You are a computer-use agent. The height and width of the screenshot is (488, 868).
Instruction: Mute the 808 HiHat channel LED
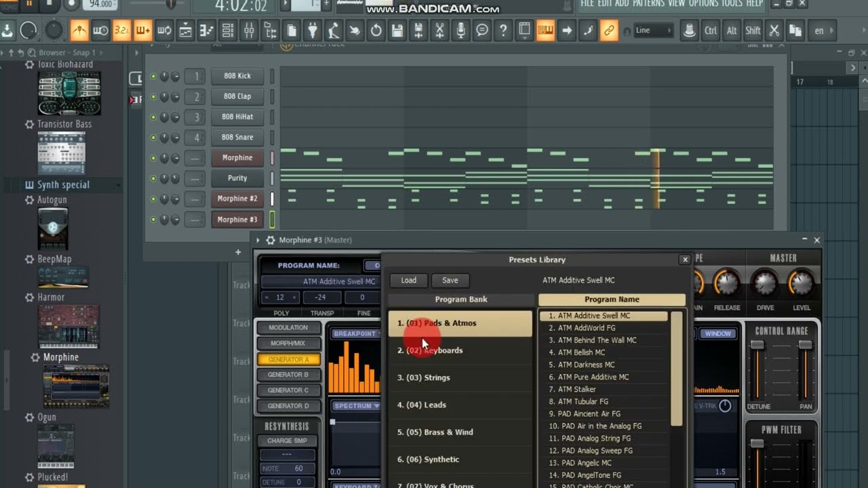pos(153,117)
